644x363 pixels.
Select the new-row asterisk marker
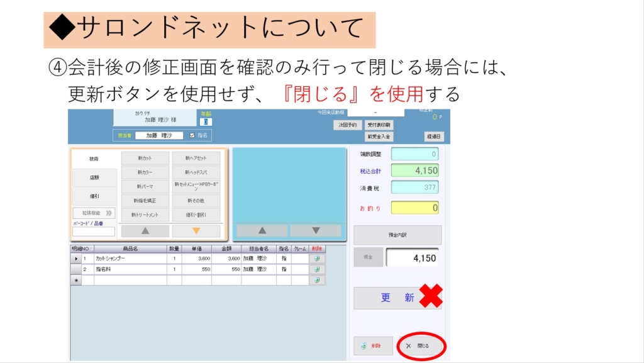[76, 280]
